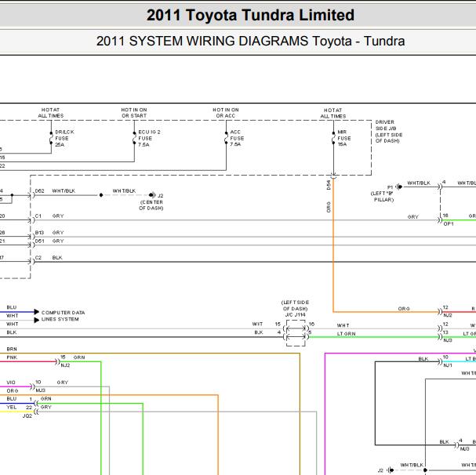
Task: Click the ECU IG 2 fuse symbol
Action: (134, 138)
